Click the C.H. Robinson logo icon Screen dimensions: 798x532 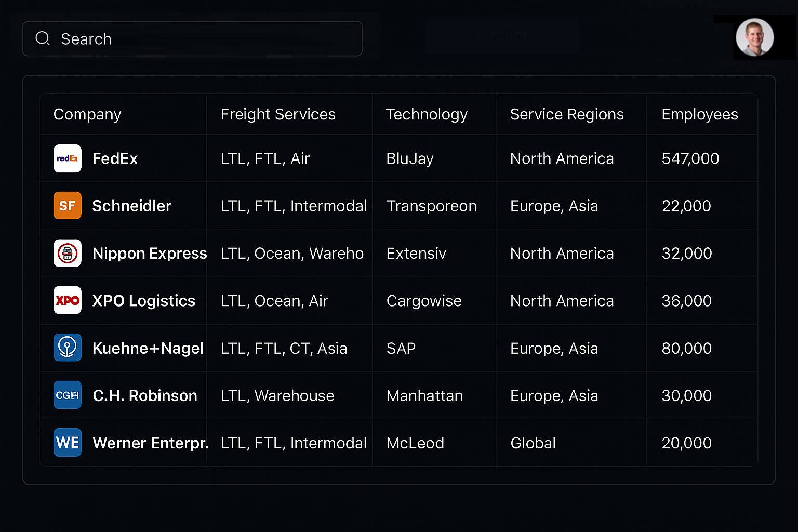pyautogui.click(x=68, y=395)
